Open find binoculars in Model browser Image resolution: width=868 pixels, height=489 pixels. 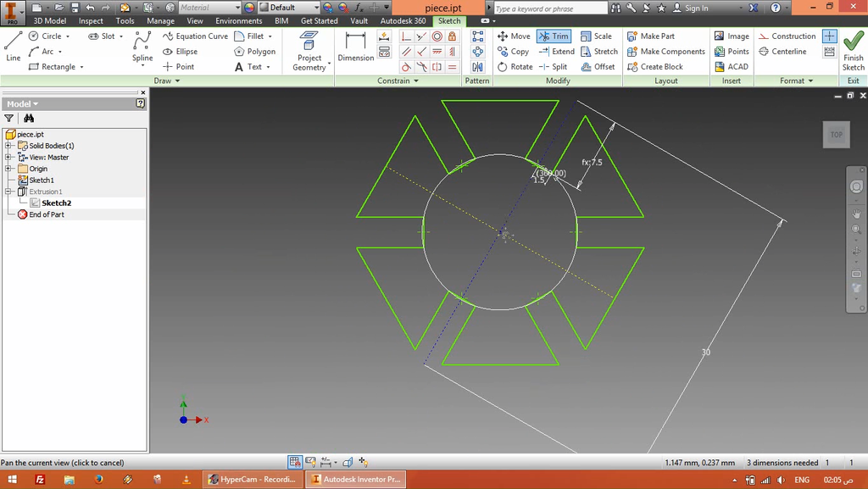[29, 118]
